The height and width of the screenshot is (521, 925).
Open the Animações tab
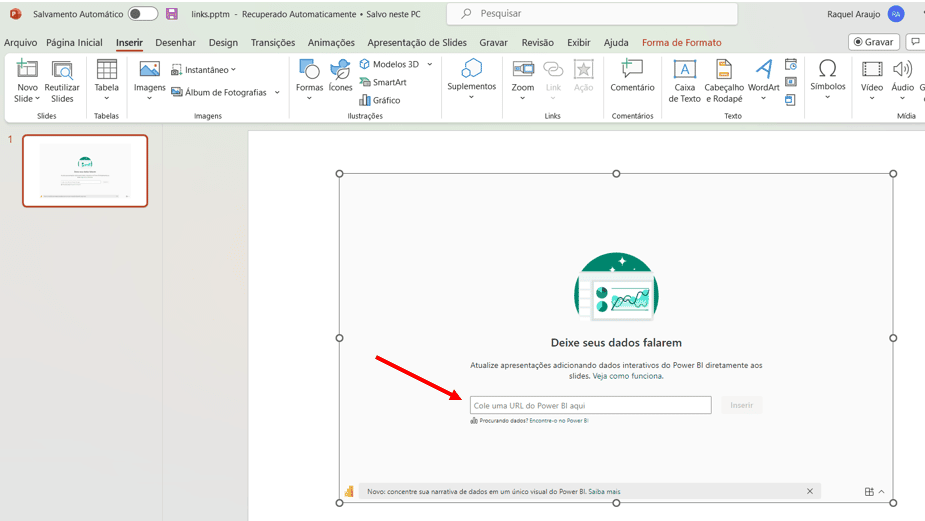coord(331,42)
